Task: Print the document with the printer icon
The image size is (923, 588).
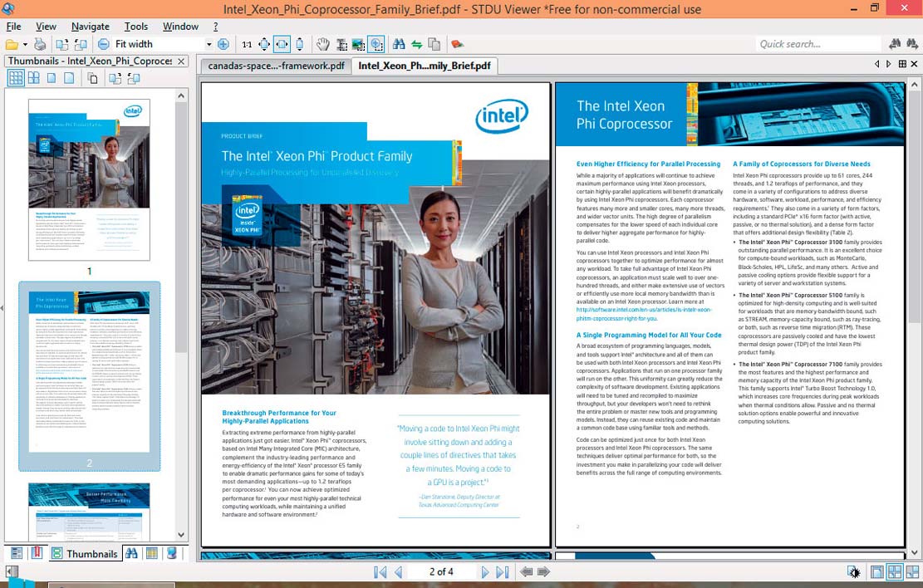Action: [39, 44]
